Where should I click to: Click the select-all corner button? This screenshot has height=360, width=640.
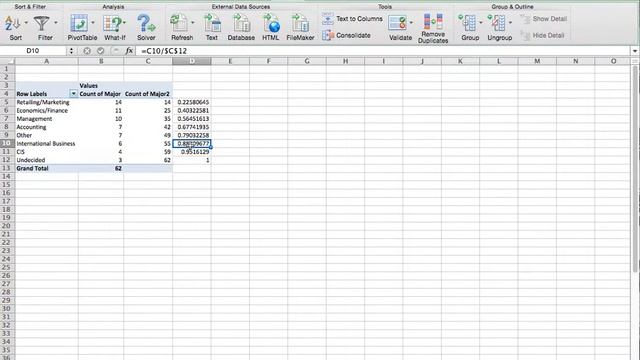pos(7,61)
